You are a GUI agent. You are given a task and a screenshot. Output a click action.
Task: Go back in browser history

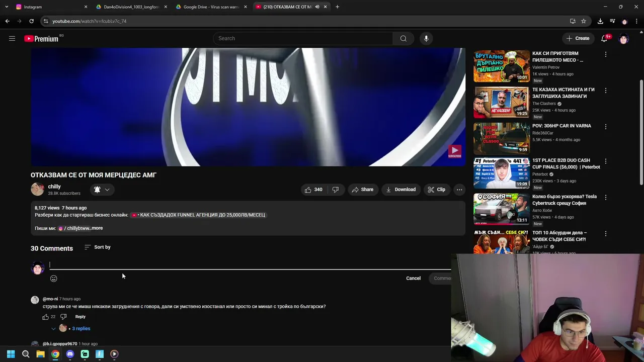[x=7, y=21]
